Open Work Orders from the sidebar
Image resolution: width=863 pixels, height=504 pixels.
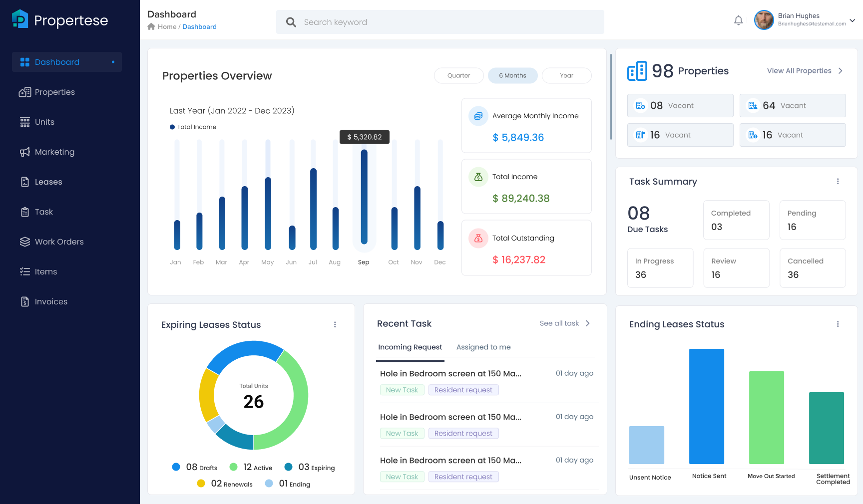(x=59, y=242)
